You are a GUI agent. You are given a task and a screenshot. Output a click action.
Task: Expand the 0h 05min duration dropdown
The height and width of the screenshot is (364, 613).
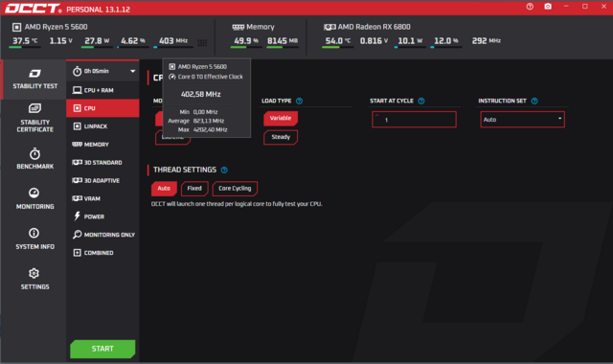coord(102,71)
